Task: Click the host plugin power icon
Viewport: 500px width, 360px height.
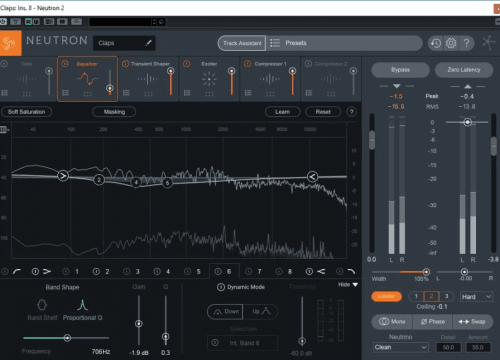Action: 3,22
